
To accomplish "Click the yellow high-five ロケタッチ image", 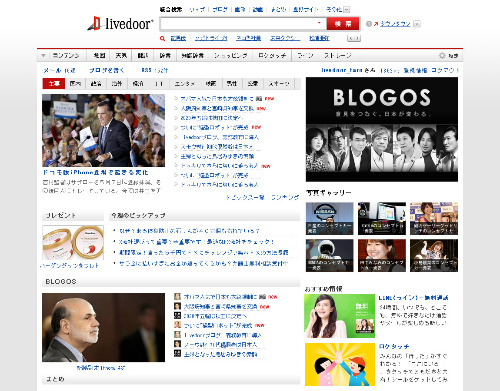I will (x=340, y=364).
